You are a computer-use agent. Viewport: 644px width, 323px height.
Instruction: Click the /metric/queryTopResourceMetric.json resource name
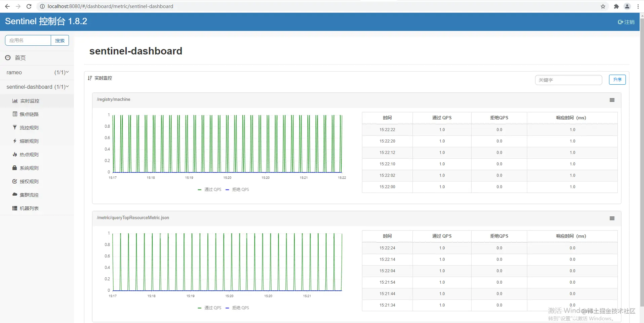pyautogui.click(x=133, y=218)
